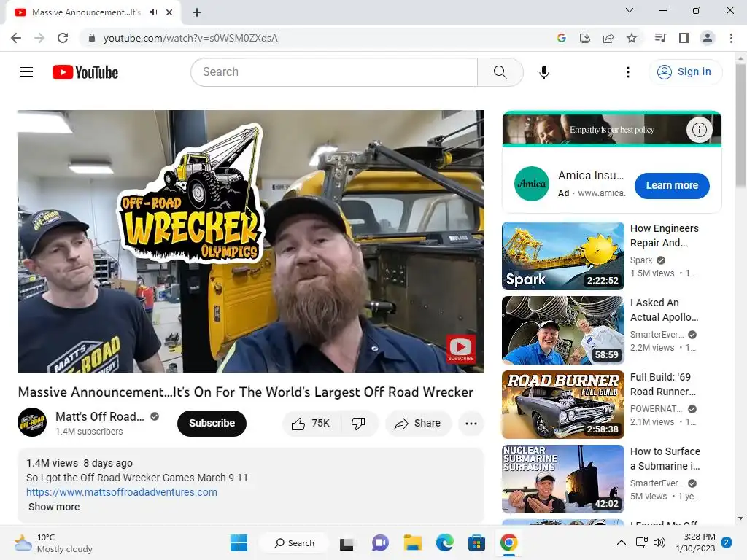
Task: Click the red subscribe watermark in the video
Action: 461,349
